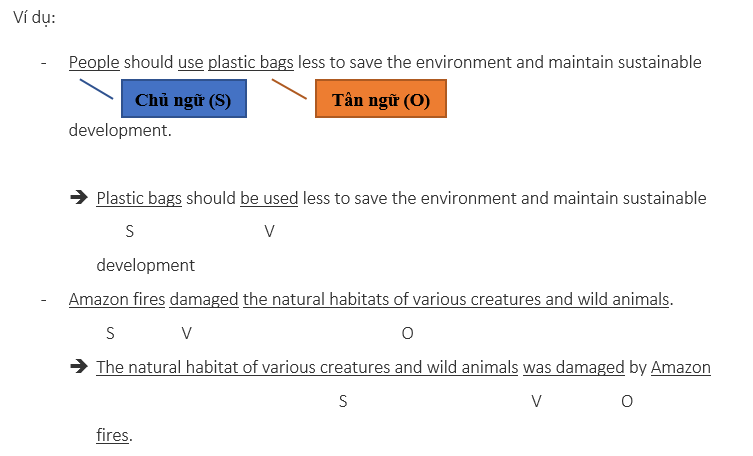Click the underlined phrase "be used"
Screen dimensions: 753x456
point(269,198)
